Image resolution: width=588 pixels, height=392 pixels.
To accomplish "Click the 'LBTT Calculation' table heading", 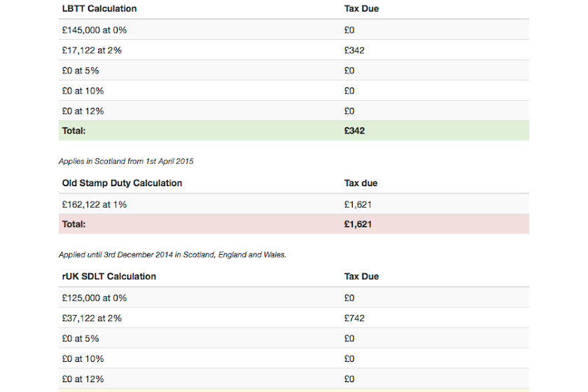I will pos(99,8).
